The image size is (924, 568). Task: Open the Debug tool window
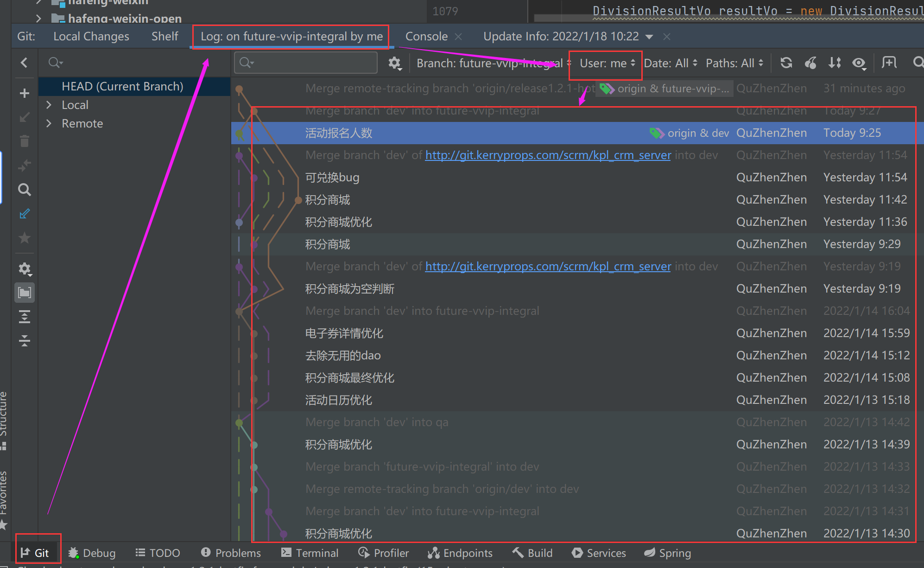[92, 553]
